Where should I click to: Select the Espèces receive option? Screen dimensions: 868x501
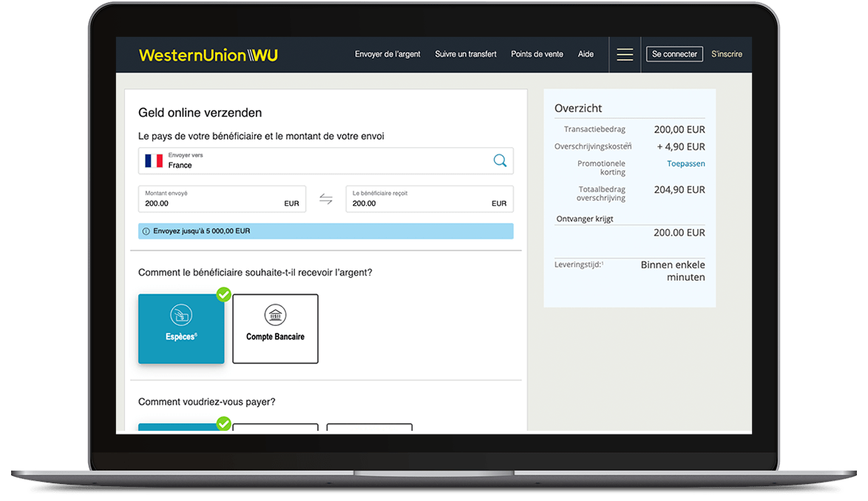coord(181,329)
